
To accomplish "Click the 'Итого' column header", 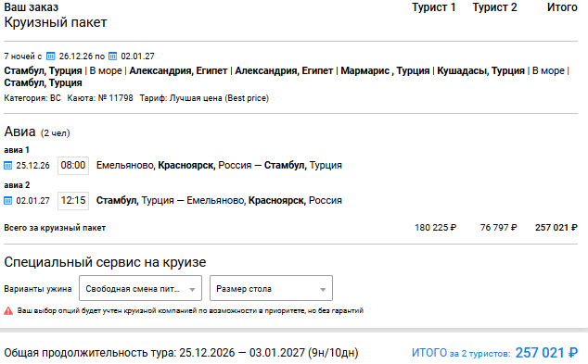I will click(x=562, y=7).
